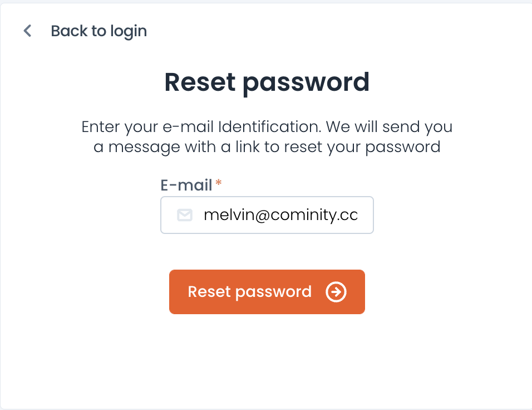Click the 'Reset password' text on the orange button
The height and width of the screenshot is (410, 532).
[x=250, y=292]
